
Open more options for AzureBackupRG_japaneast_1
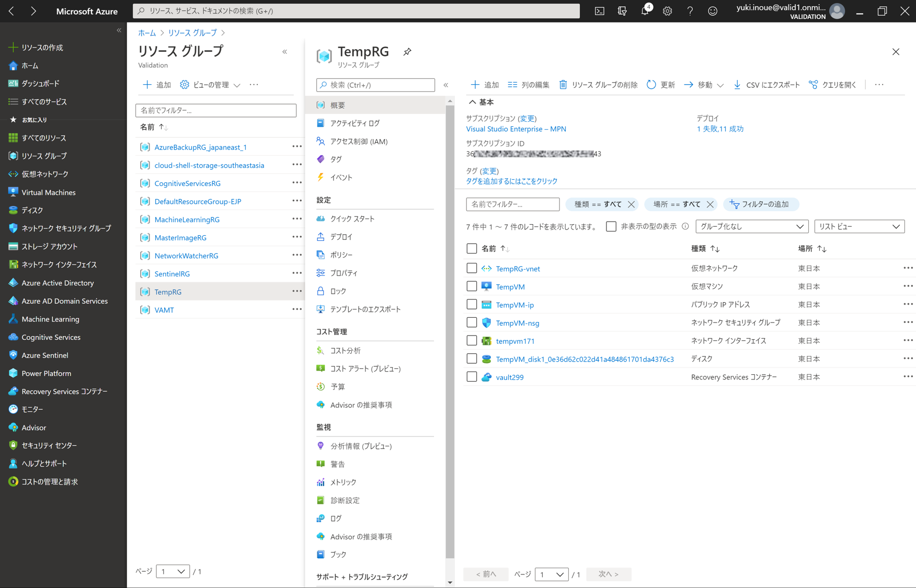click(x=297, y=147)
